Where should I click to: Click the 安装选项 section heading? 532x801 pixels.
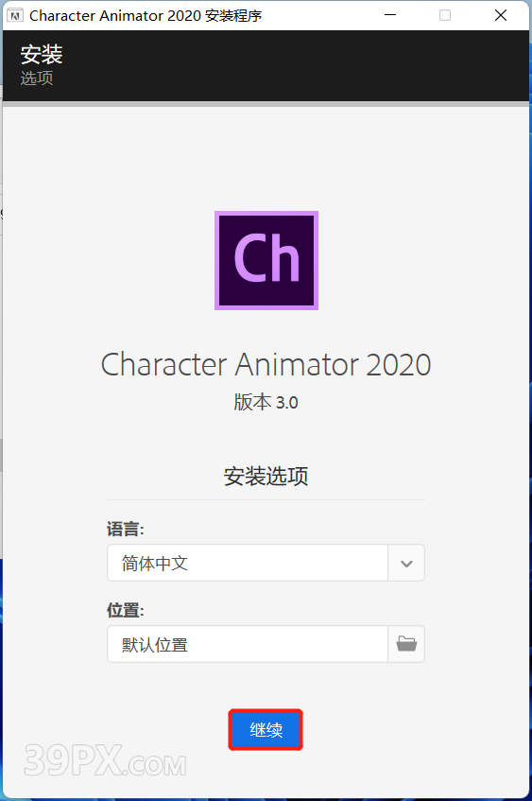[266, 476]
